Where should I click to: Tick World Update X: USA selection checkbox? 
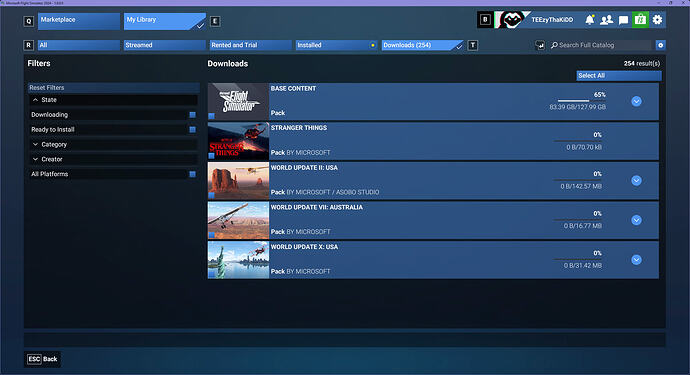(212, 275)
